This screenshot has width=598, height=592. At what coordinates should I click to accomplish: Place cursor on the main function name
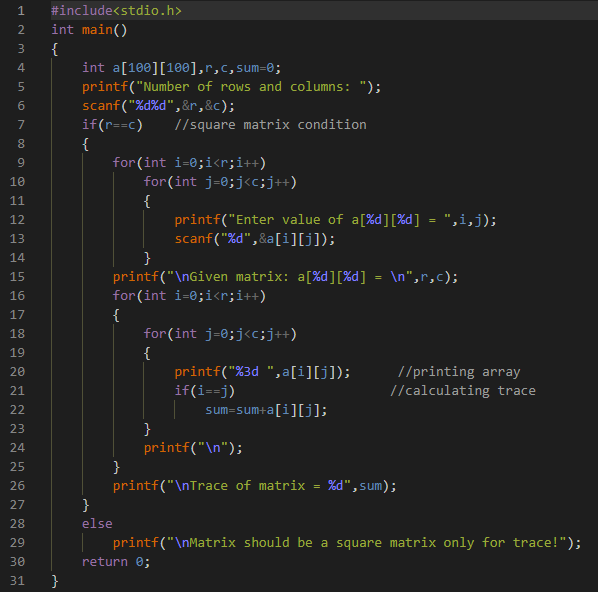(97, 30)
